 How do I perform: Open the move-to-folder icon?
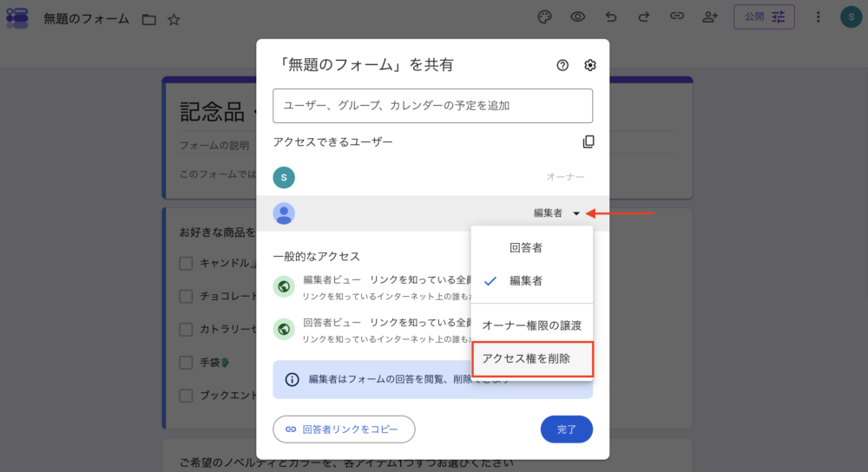click(x=149, y=20)
